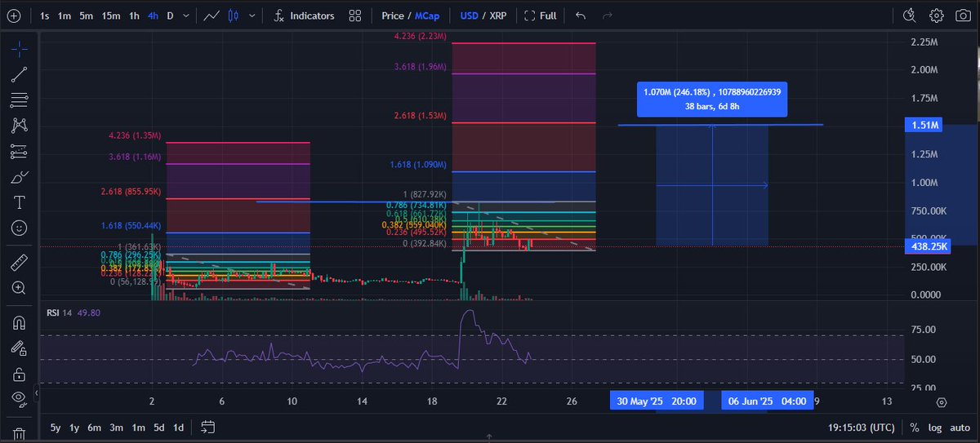The height and width of the screenshot is (443, 980).
Task: Switch to candlestick chart style
Action: click(234, 16)
